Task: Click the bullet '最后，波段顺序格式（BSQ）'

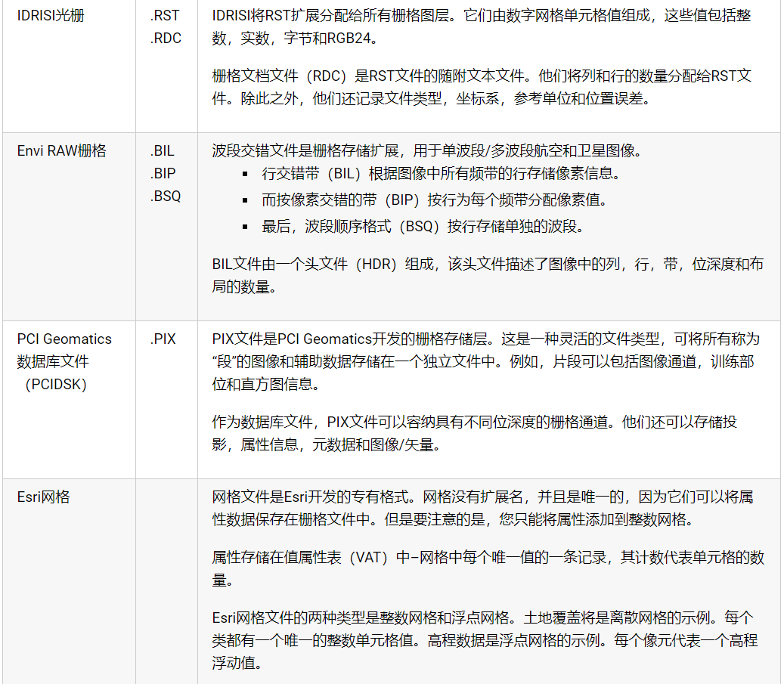Action: pyautogui.click(x=423, y=226)
